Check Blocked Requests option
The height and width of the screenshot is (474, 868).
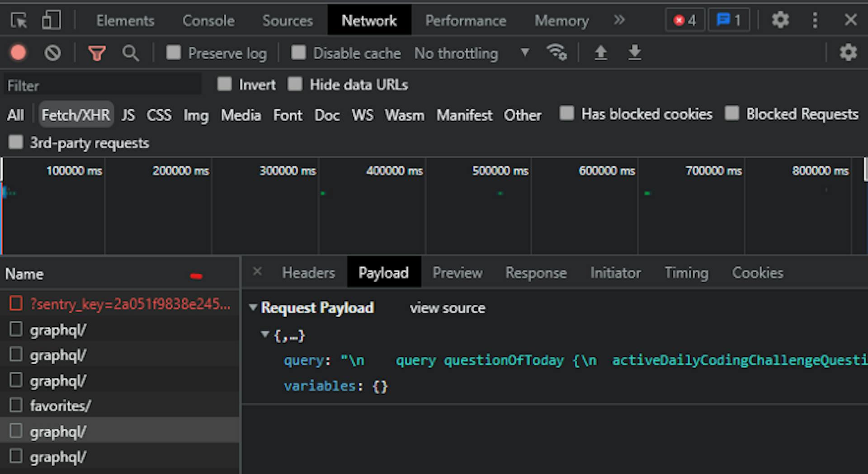732,113
